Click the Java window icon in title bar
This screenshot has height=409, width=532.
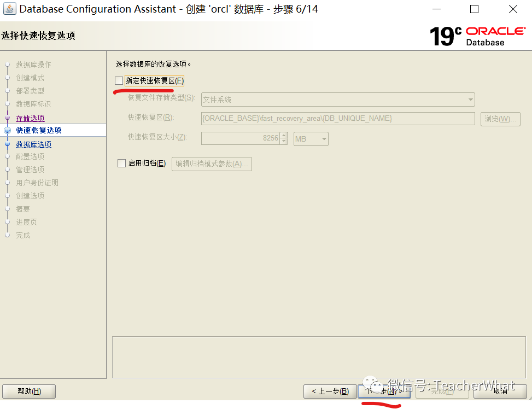[x=9, y=9]
